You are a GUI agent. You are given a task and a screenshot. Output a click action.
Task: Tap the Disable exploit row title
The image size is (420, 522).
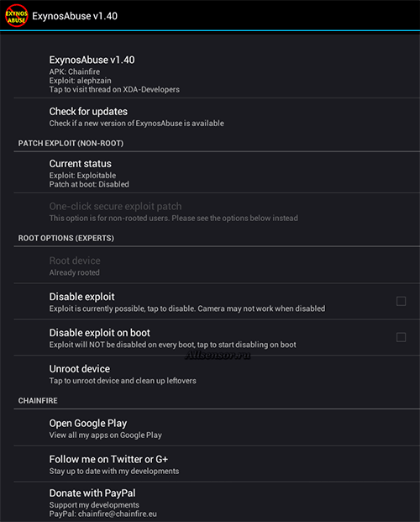[x=81, y=297]
